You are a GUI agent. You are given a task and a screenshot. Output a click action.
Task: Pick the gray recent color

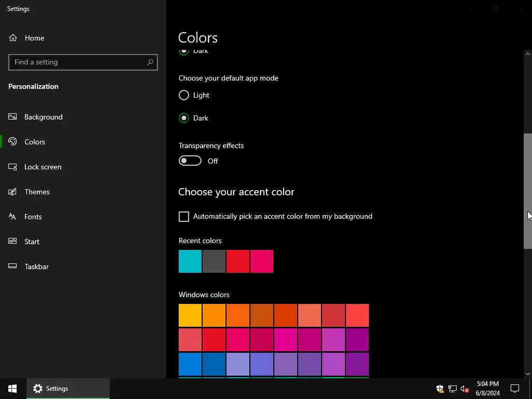tap(214, 261)
